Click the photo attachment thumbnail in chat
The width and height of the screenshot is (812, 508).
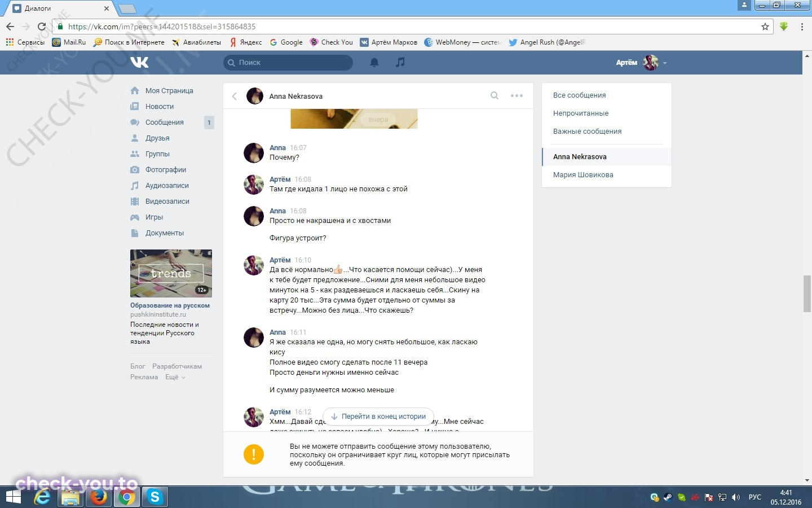click(x=354, y=119)
